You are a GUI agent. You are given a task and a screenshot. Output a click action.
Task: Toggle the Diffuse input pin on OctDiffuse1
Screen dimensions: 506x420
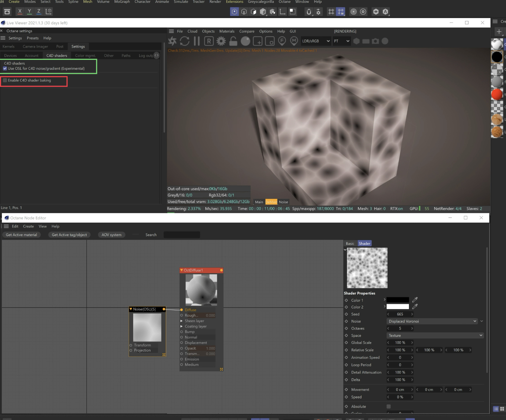(x=182, y=310)
